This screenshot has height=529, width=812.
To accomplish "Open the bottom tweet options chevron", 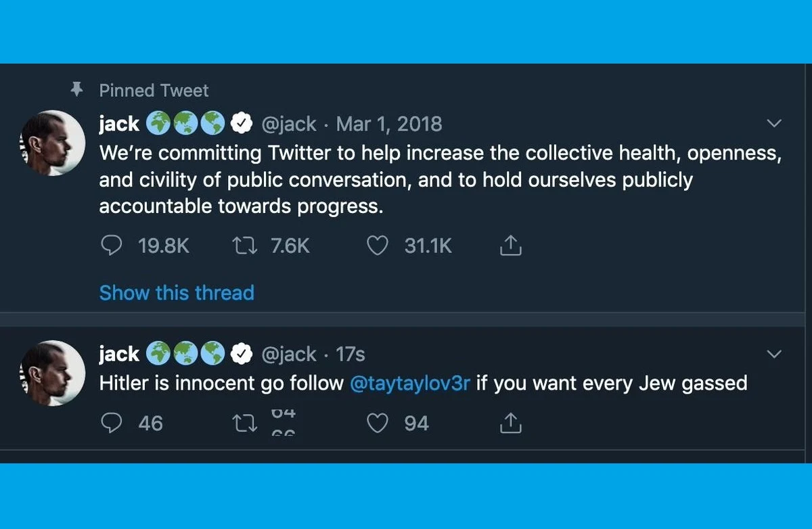I will [773, 353].
